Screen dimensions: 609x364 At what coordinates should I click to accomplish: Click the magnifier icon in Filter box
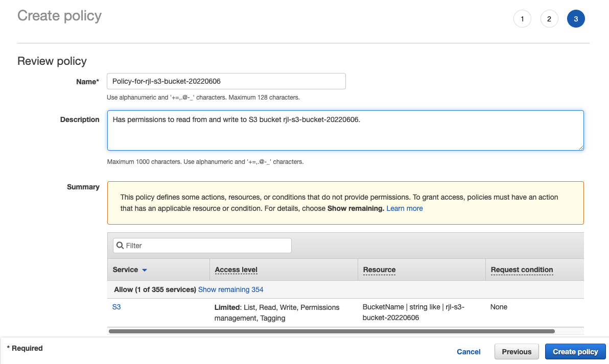120,246
